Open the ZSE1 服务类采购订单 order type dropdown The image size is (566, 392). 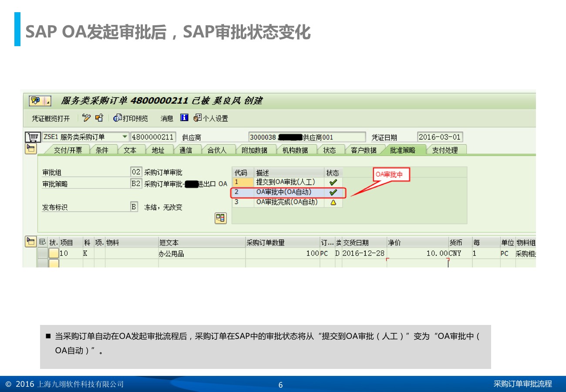click(125, 137)
